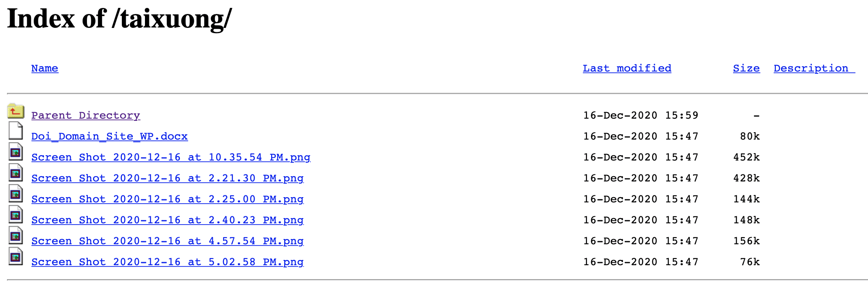This screenshot has height=287, width=868.
Task: Download Doi_Domain_Site_WP.docx file
Action: [x=110, y=136]
